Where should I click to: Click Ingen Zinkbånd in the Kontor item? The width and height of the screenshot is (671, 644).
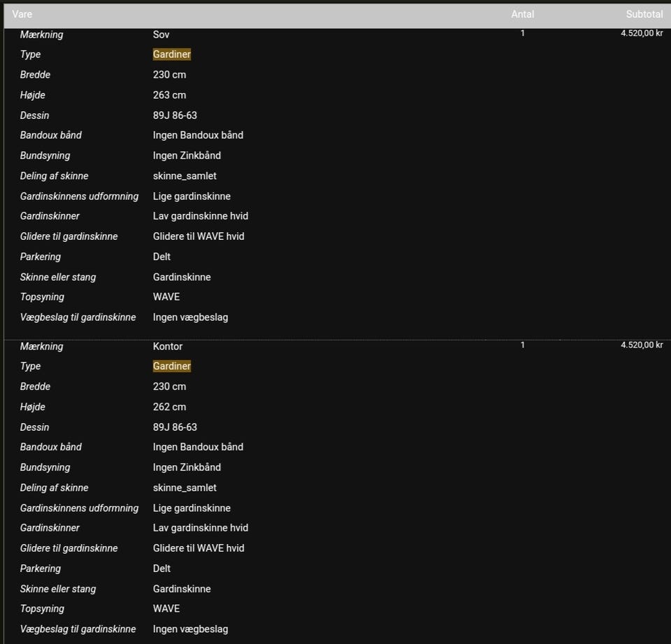tap(187, 467)
